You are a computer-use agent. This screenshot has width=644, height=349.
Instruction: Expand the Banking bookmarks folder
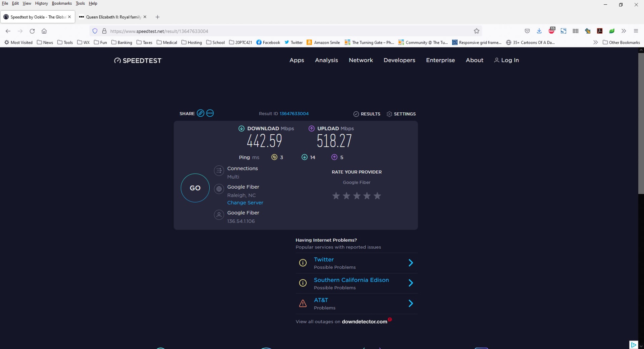point(122,42)
